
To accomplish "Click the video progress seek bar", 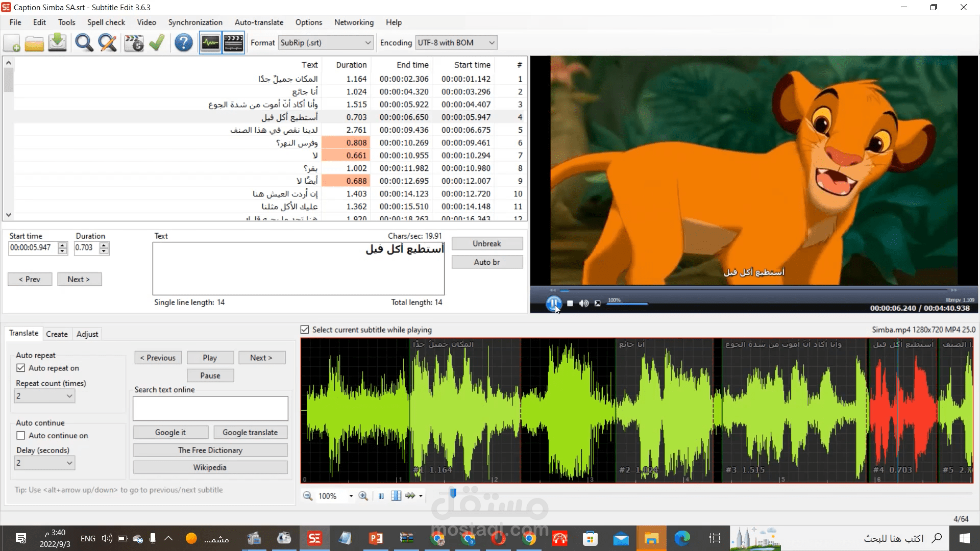I will click(753, 290).
